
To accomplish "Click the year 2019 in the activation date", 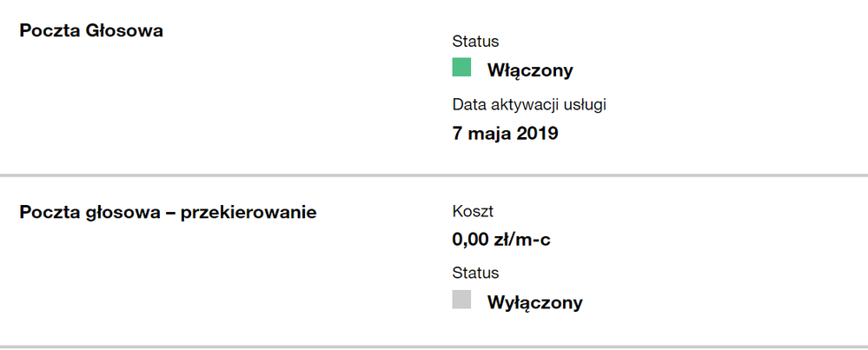I will pos(538,134).
